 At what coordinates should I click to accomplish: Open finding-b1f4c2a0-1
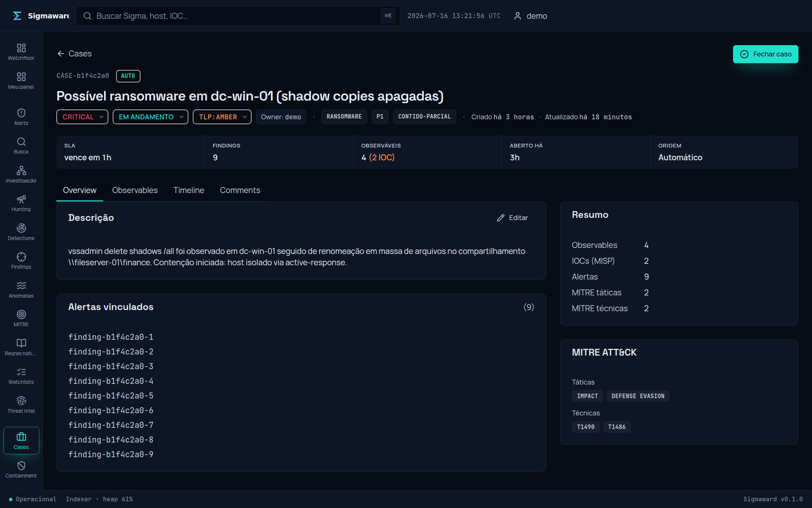111,337
